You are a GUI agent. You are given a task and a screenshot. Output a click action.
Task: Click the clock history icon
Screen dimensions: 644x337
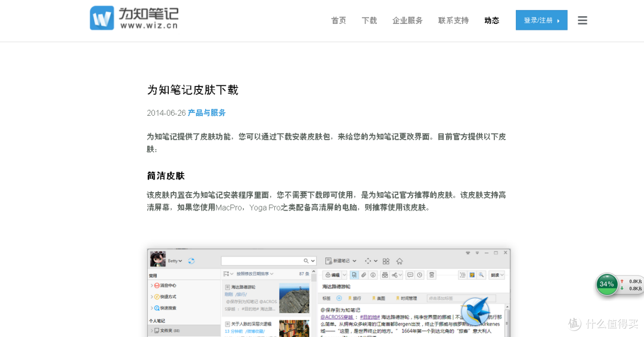pyautogui.click(x=420, y=275)
